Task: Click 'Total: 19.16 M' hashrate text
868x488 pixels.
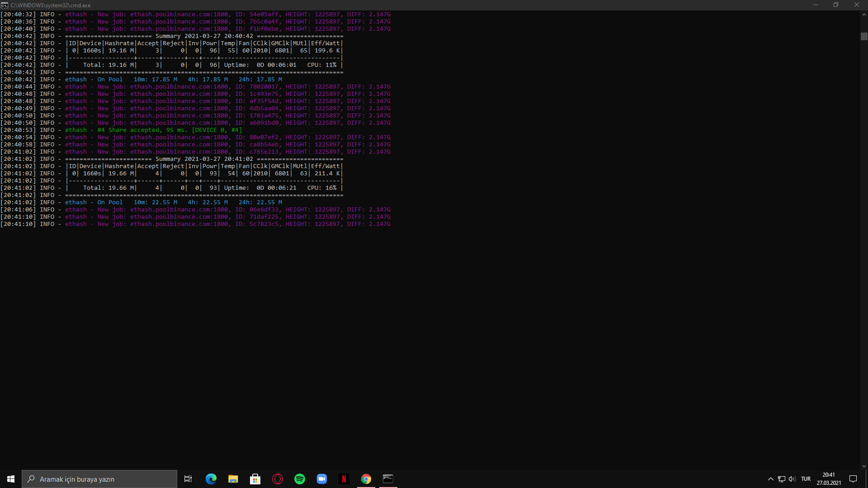Action: pos(108,65)
